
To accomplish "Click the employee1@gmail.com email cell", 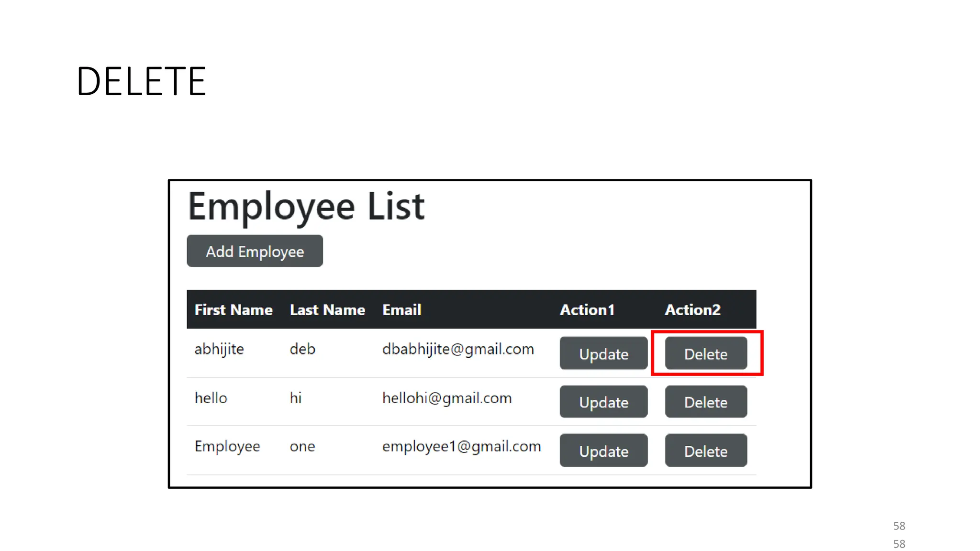I will [461, 446].
